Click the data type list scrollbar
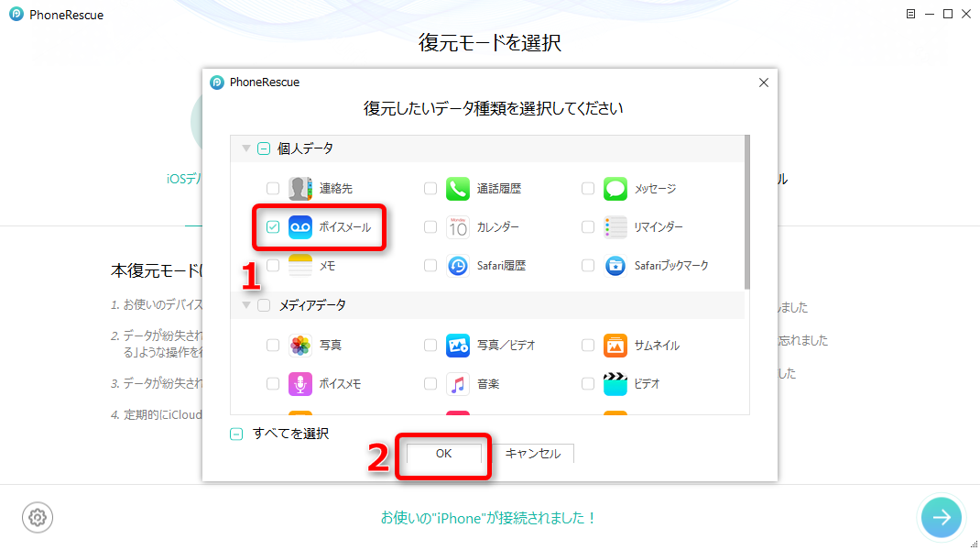This screenshot has width=980, height=550. [746, 212]
